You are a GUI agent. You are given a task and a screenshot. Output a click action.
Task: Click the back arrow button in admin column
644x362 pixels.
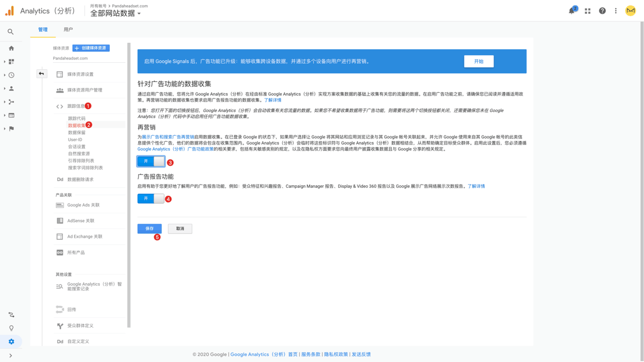click(x=41, y=74)
